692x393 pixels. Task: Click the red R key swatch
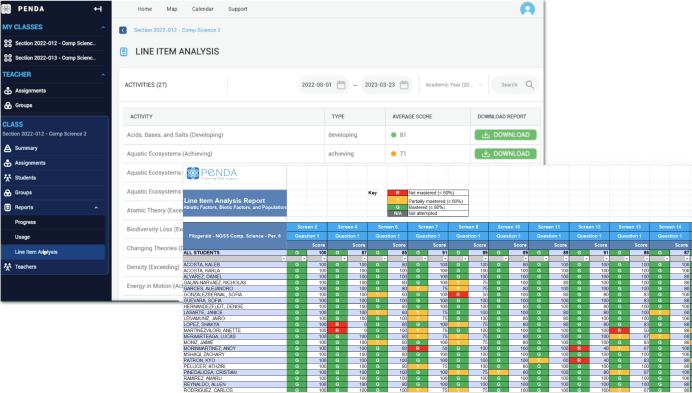pyautogui.click(x=397, y=193)
